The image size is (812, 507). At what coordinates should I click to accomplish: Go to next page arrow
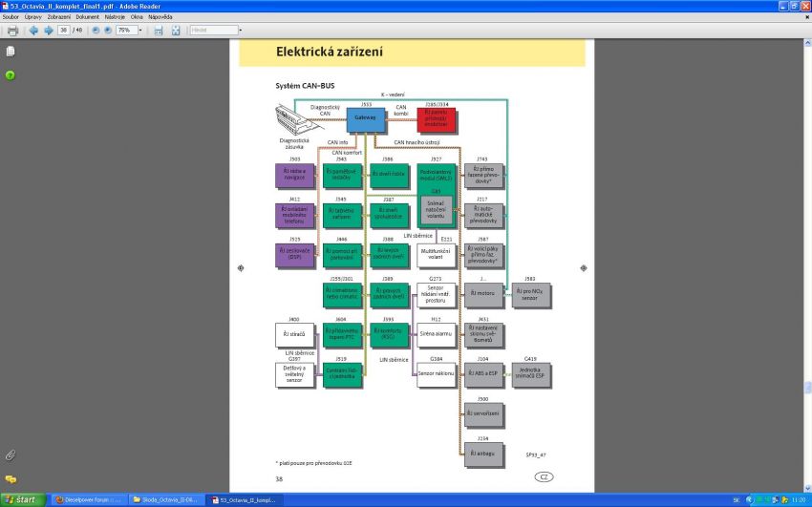tap(47, 31)
